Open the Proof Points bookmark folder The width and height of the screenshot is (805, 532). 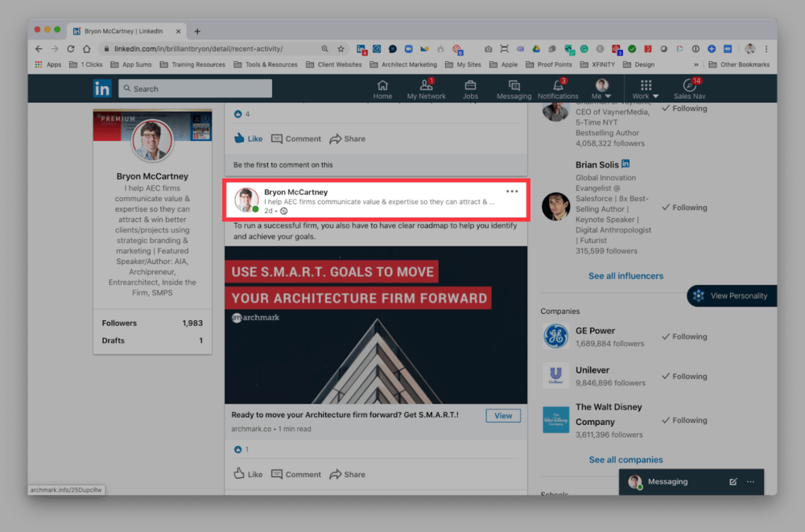(x=549, y=64)
